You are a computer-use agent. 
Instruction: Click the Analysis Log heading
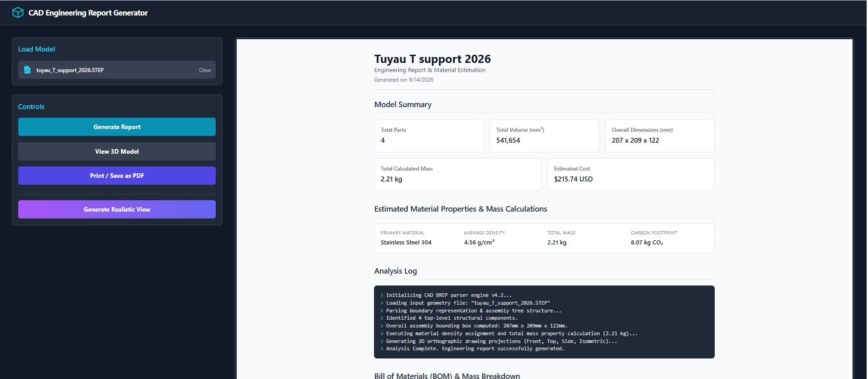click(x=395, y=271)
